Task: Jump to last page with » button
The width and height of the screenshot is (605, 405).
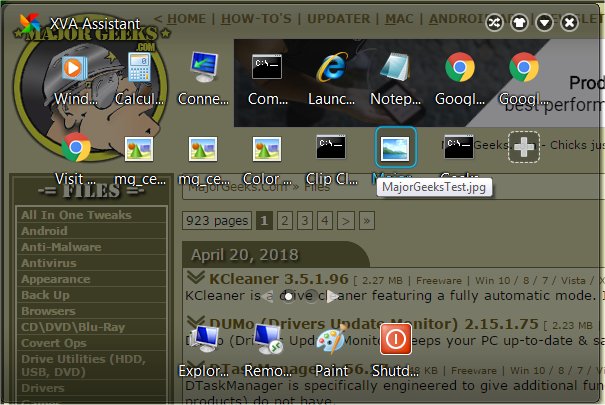Action: (367, 221)
